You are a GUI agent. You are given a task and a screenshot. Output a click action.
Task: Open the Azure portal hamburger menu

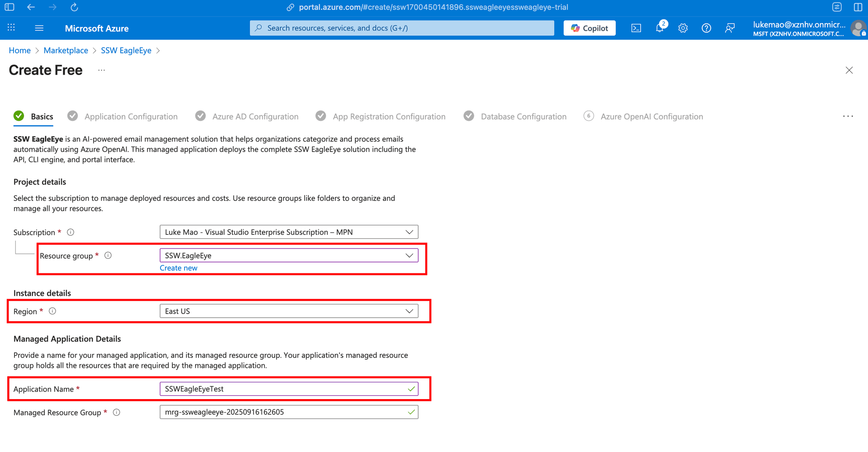39,28
